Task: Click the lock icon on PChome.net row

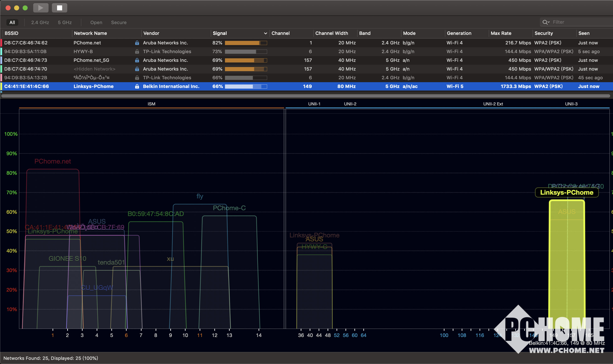Action: point(137,43)
